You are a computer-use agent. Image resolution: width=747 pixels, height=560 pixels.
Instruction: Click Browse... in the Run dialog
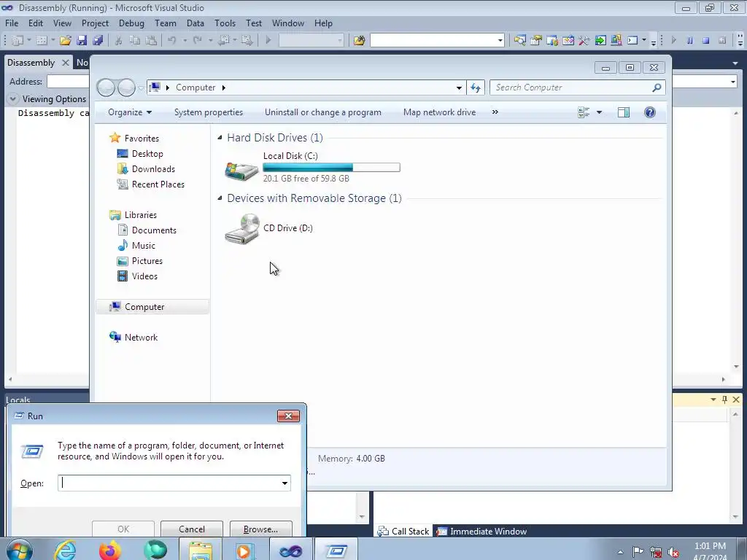pos(260,529)
